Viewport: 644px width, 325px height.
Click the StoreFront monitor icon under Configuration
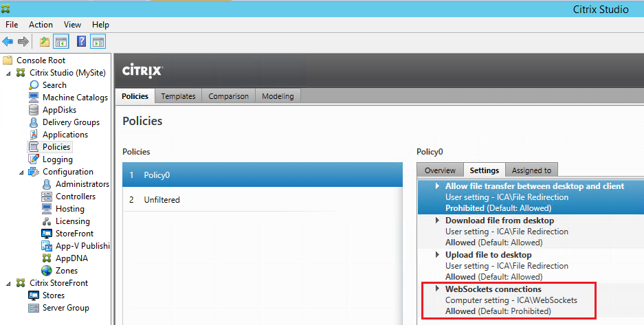click(x=47, y=234)
